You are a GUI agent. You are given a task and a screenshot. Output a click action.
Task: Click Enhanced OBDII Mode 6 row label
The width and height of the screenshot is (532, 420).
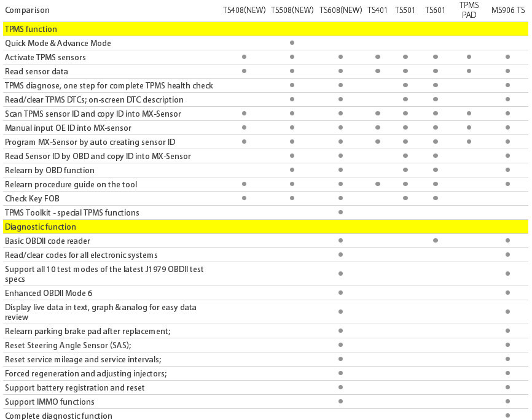(x=49, y=293)
